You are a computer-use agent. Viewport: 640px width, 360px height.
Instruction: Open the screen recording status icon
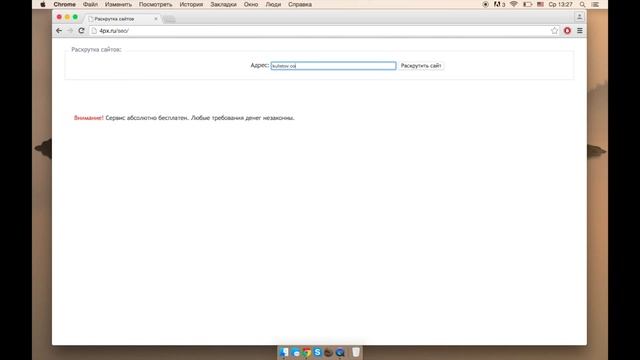(485, 4)
